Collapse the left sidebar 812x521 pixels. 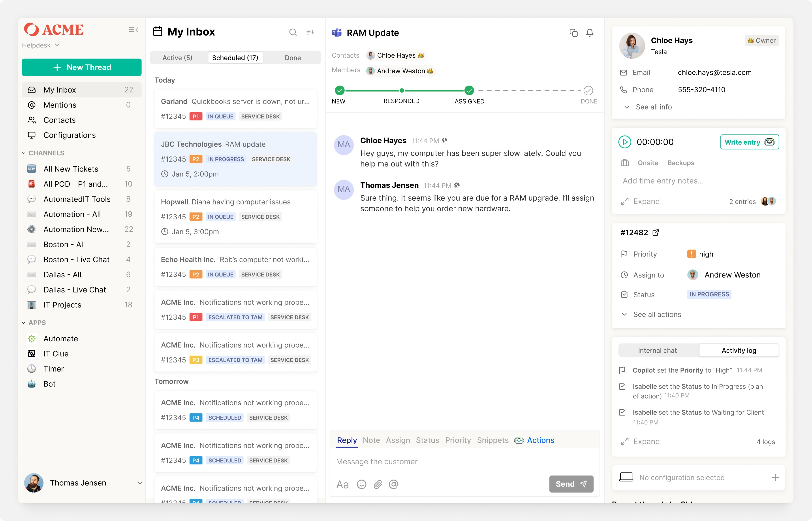tap(133, 30)
